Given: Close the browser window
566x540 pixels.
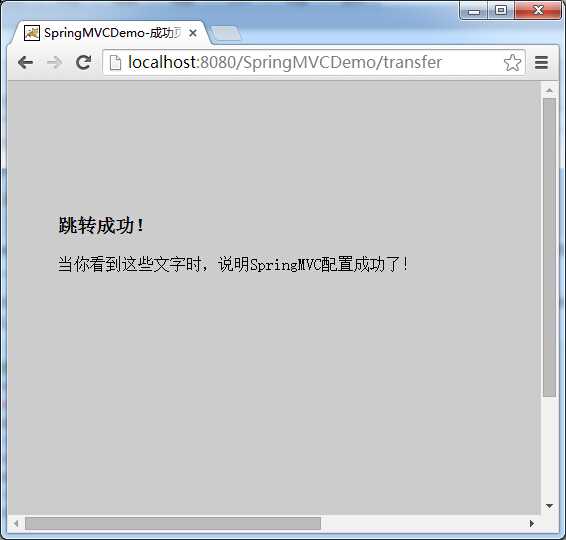Looking at the screenshot, I should coord(537,10).
